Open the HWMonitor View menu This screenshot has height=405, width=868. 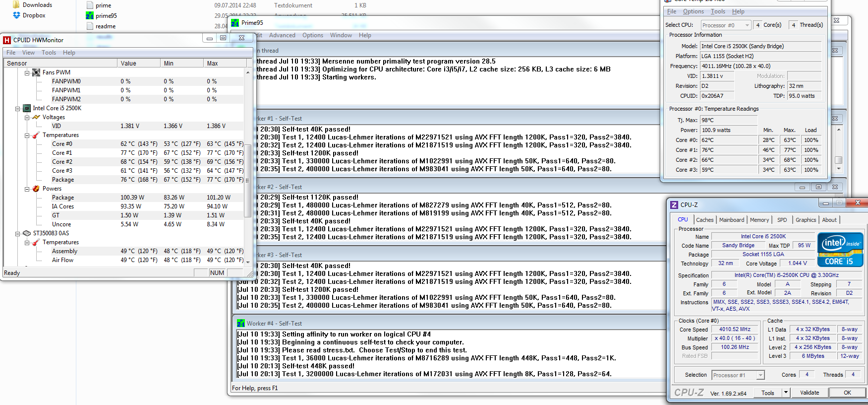click(x=29, y=53)
